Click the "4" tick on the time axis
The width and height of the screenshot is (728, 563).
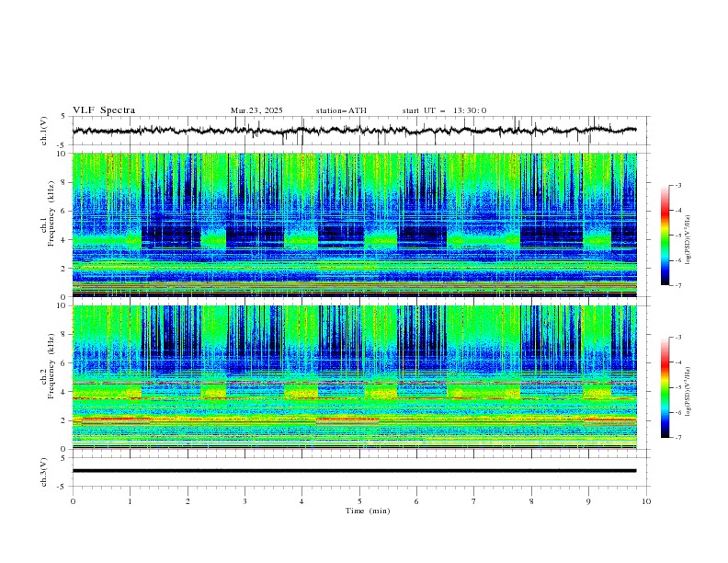coord(301,501)
